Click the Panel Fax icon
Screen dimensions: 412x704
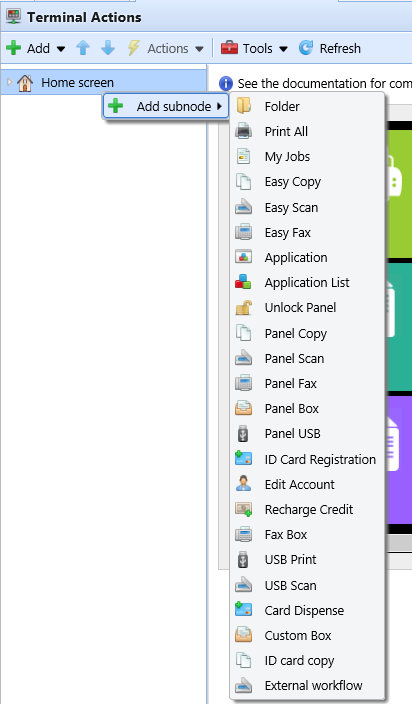(244, 383)
